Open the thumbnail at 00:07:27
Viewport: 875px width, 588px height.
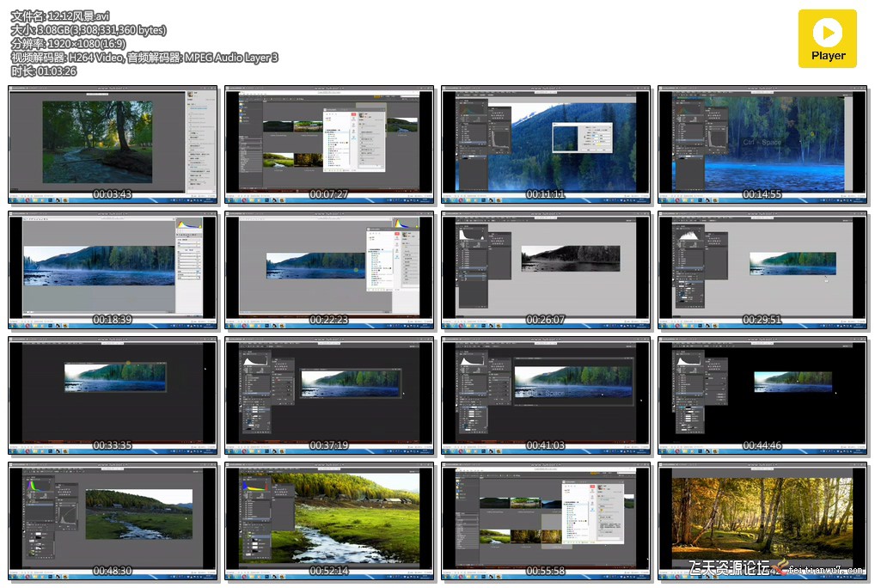[329, 144]
